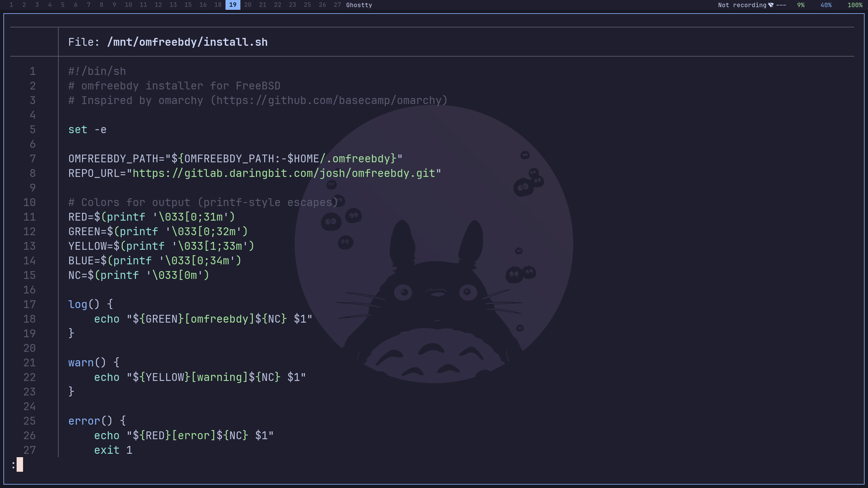Jump to workspace 26
The width and height of the screenshot is (868, 488).
[322, 5]
